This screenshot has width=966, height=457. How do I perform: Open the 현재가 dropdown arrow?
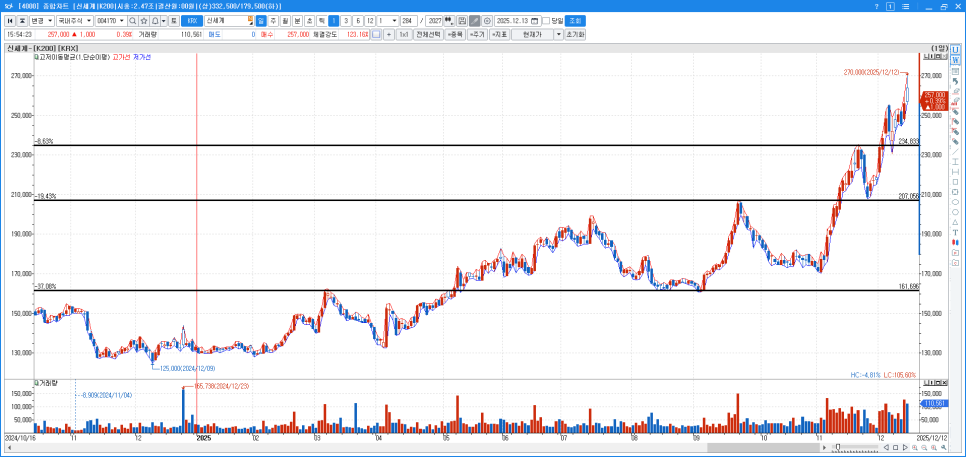(559, 34)
